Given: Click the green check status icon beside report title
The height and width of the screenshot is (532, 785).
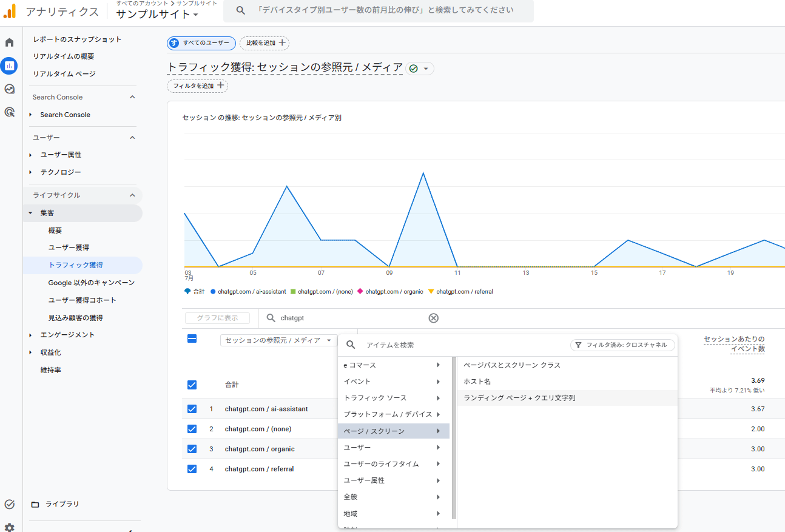Looking at the screenshot, I should click(x=414, y=69).
